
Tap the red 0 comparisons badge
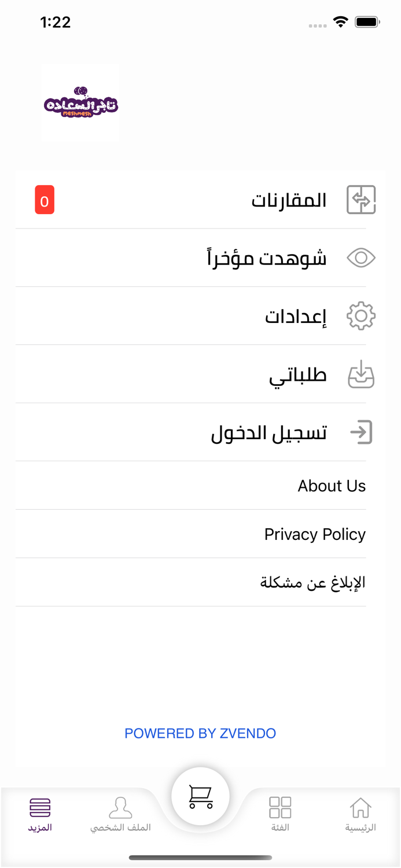pyautogui.click(x=45, y=200)
